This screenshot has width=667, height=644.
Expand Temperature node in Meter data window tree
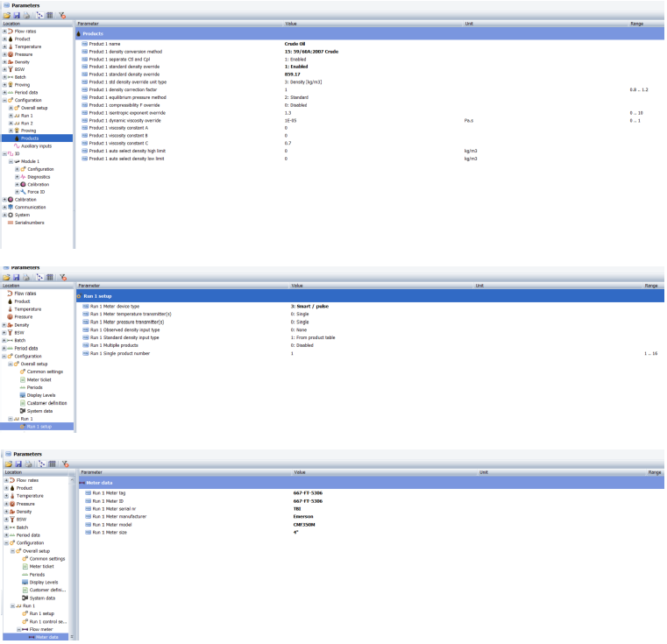(6, 496)
